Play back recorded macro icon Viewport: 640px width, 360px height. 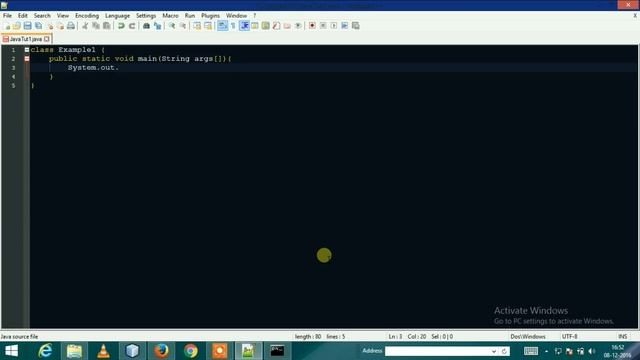coord(334,26)
